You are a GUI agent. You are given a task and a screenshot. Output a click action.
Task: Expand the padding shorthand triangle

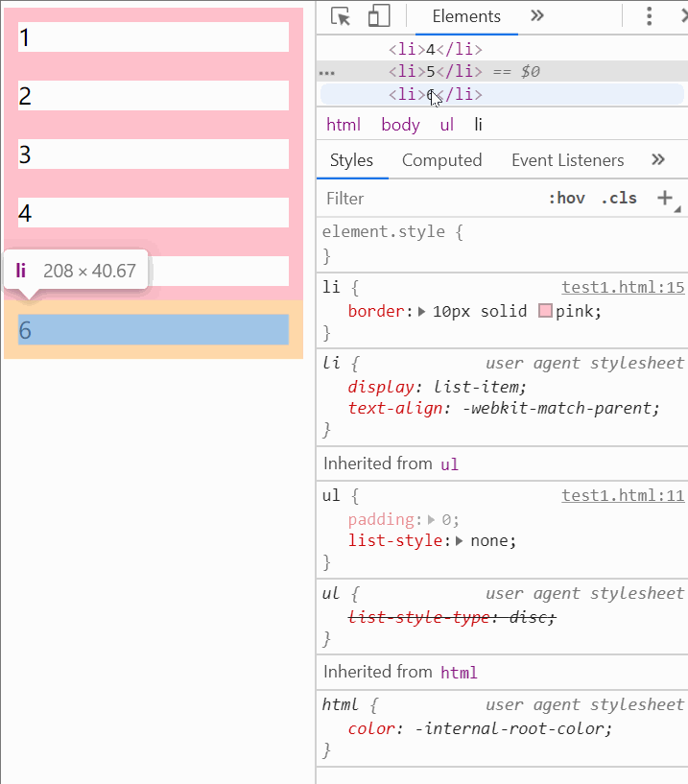coord(431,520)
